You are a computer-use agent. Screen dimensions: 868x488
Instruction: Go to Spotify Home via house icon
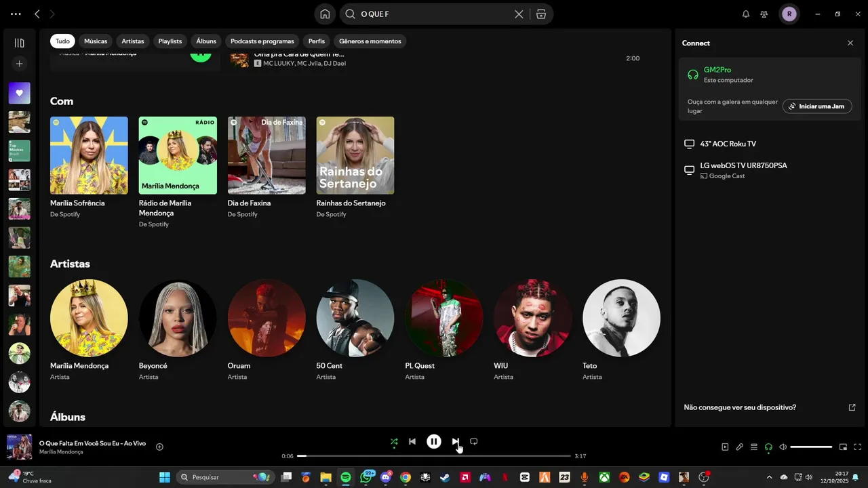click(x=325, y=14)
